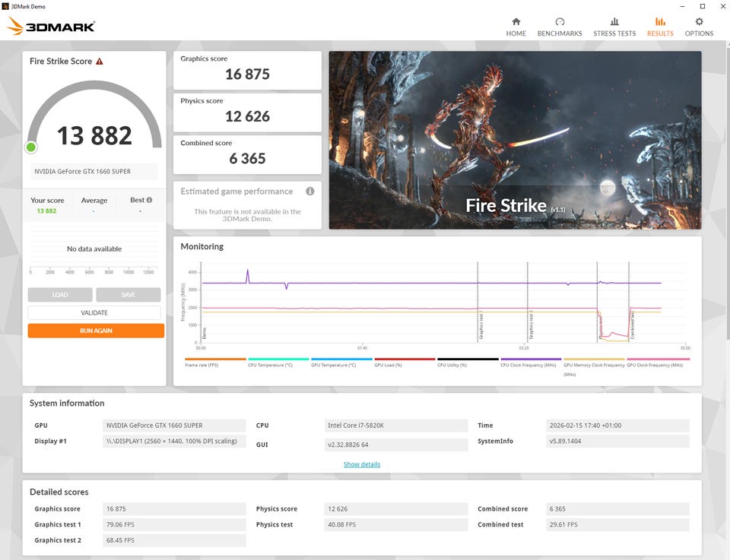Click the Fire Strike score warning triangle

[x=100, y=62]
